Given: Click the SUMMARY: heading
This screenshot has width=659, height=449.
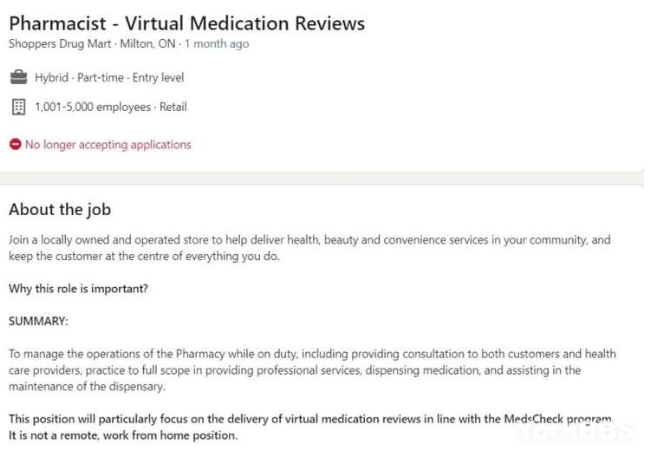Looking at the screenshot, I should pyautogui.click(x=38, y=321).
